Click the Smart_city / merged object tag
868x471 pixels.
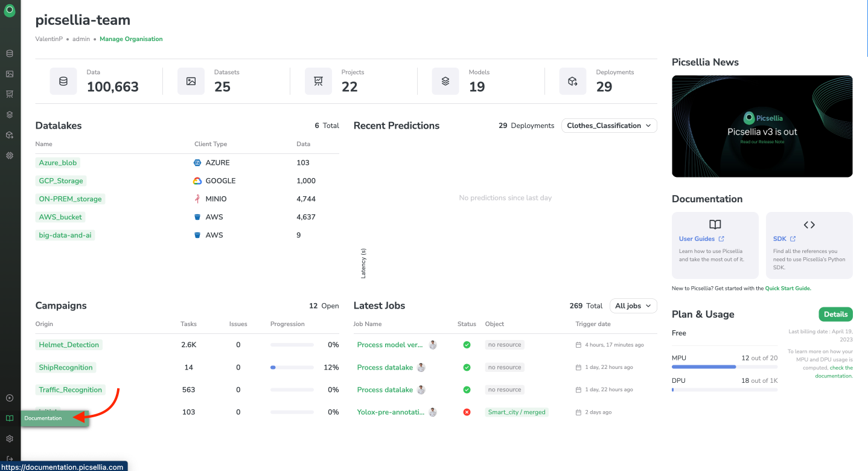[x=517, y=412]
